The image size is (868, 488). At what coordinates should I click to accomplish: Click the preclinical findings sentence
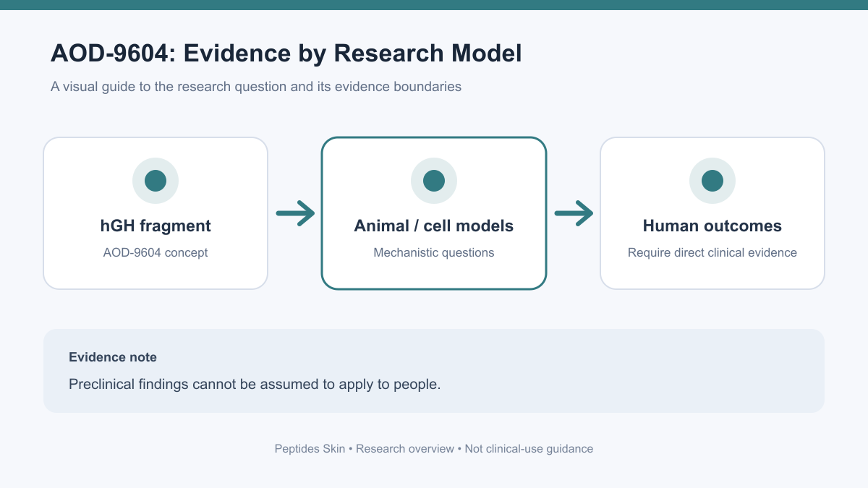pyautogui.click(x=255, y=384)
